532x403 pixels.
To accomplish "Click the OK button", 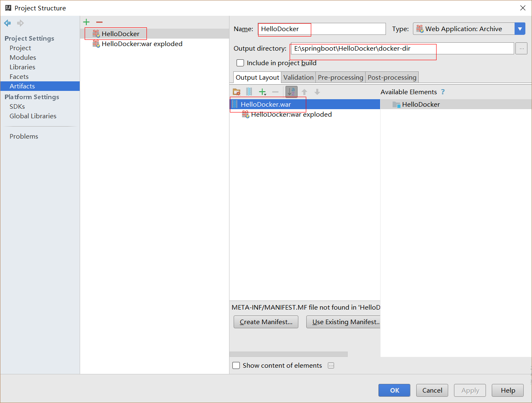I will pos(394,390).
